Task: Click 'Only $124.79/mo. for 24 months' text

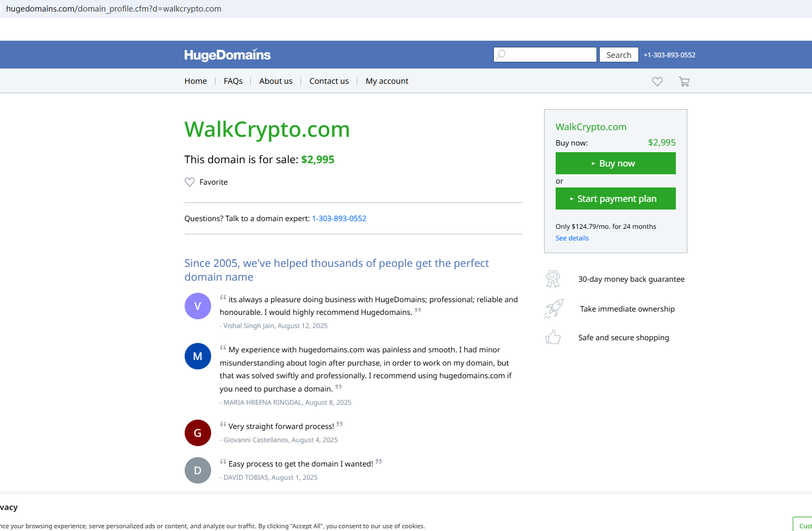Action: [606, 227]
